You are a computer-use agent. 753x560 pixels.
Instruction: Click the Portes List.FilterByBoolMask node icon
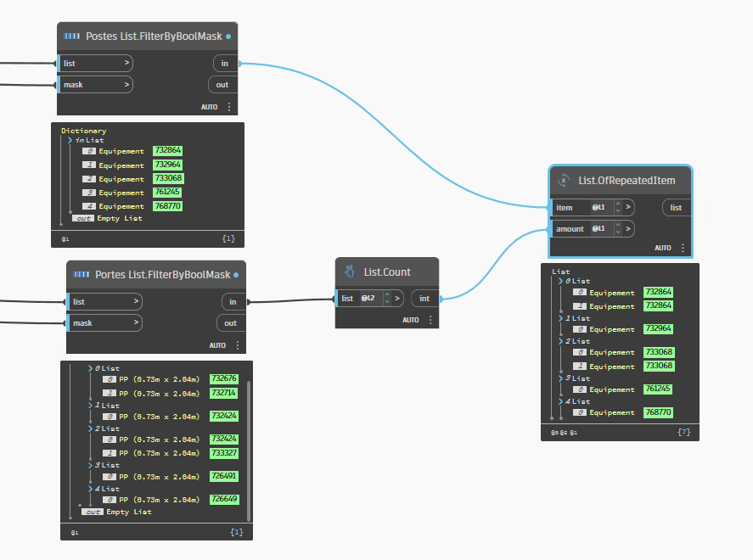(81, 275)
